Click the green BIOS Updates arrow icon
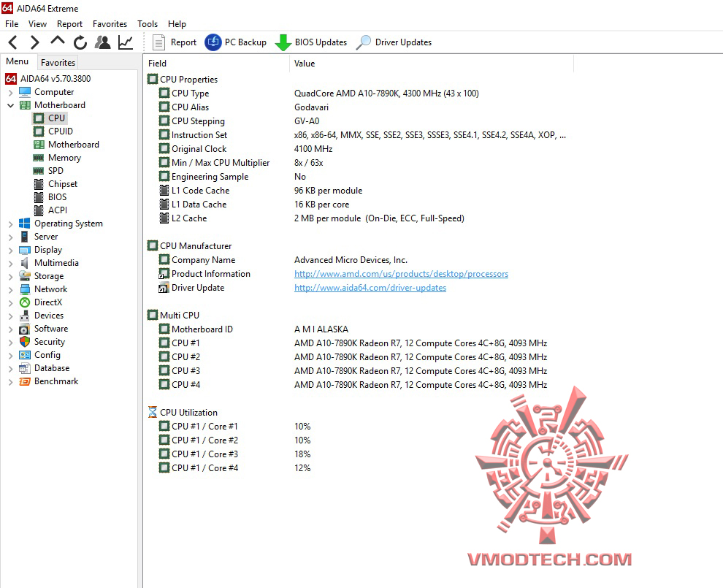723x588 pixels. 283,42
